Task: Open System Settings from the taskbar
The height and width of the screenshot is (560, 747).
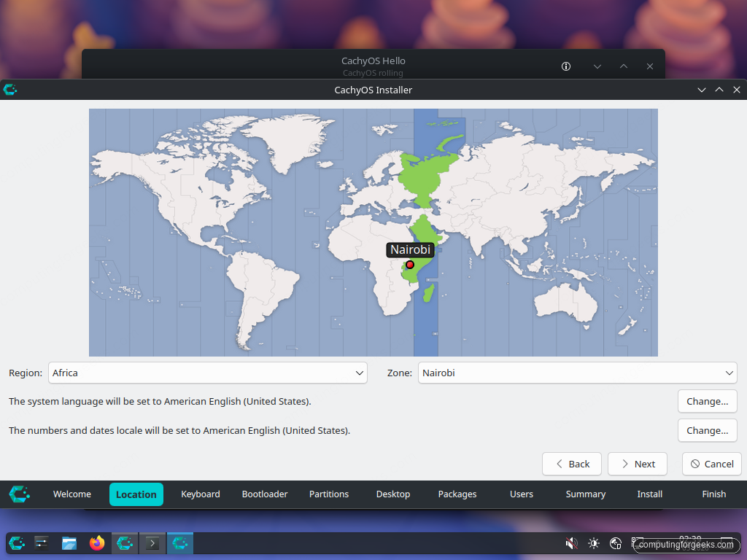Action: tap(42, 543)
